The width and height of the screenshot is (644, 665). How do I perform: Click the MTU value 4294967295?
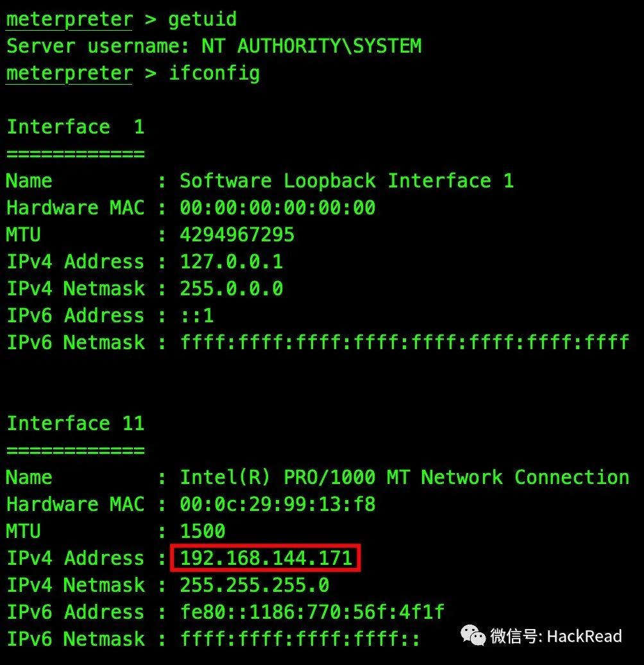click(x=237, y=235)
